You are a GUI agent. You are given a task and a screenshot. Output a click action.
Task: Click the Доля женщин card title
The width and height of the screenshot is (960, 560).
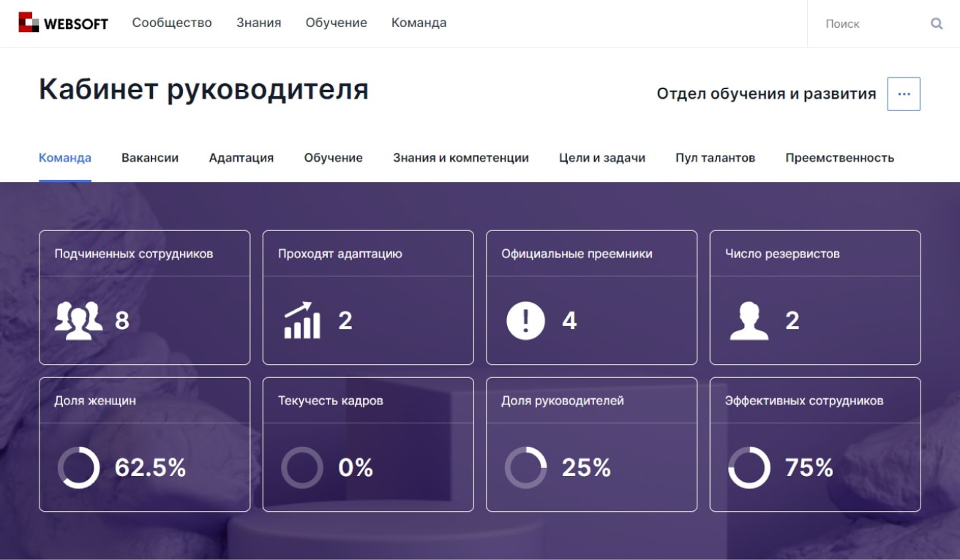click(95, 401)
